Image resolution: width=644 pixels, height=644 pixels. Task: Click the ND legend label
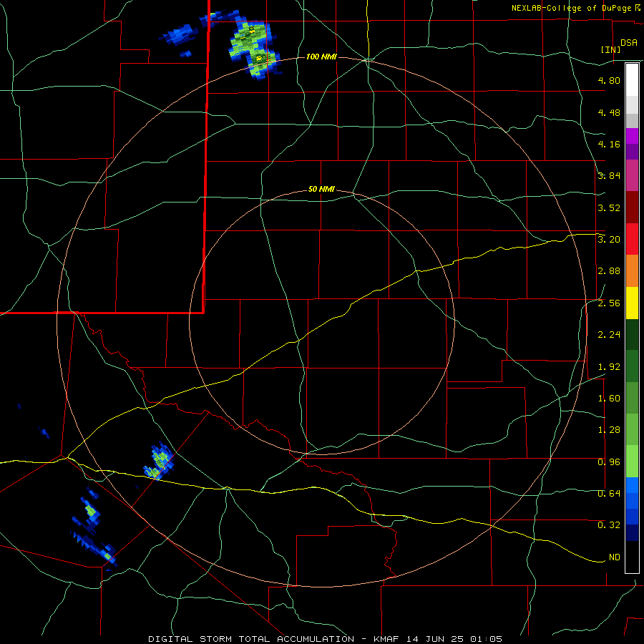pyautogui.click(x=615, y=557)
